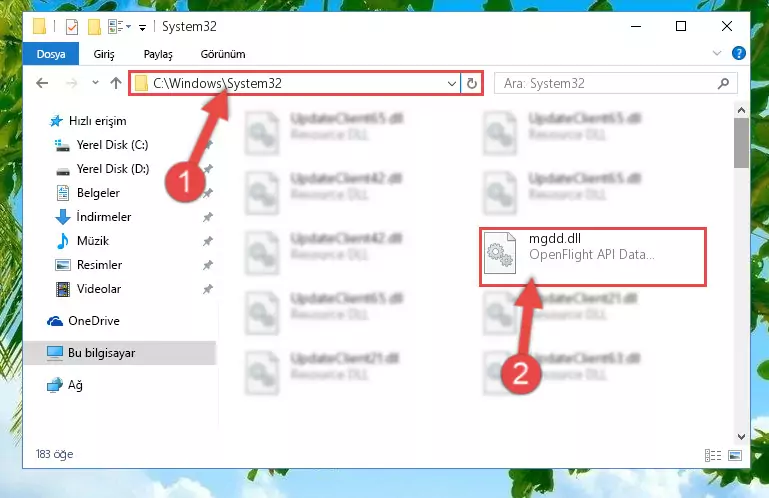Click the search magnifier icon
769x498 pixels.
[x=723, y=83]
